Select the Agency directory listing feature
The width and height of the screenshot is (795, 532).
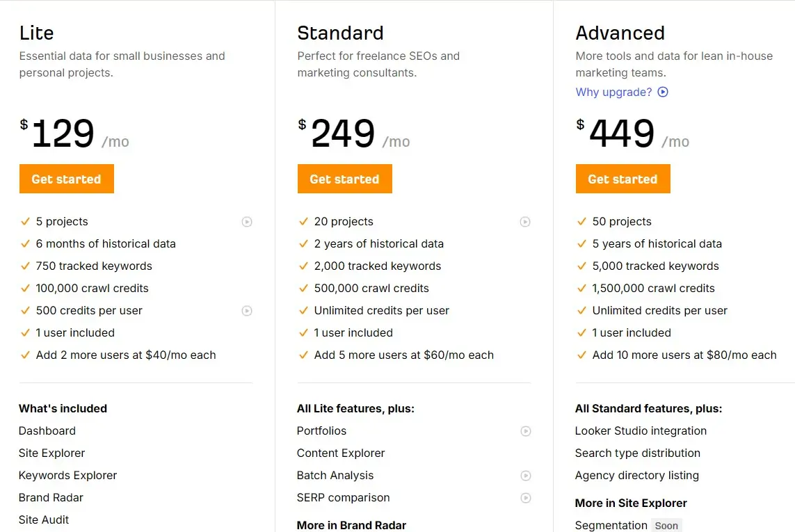[636, 476]
